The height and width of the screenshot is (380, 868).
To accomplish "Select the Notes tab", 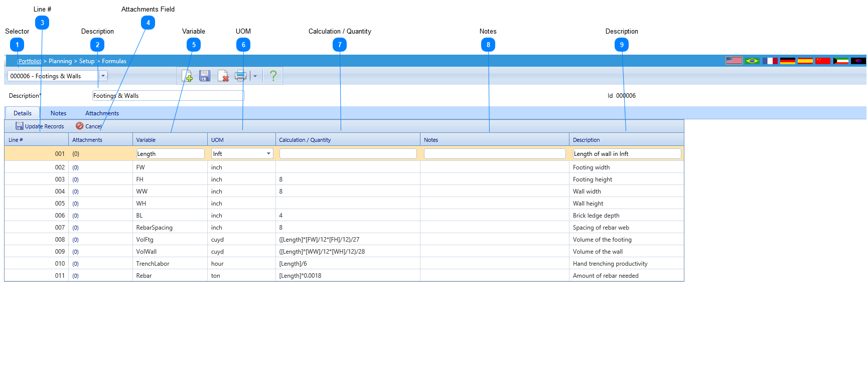I will (58, 113).
